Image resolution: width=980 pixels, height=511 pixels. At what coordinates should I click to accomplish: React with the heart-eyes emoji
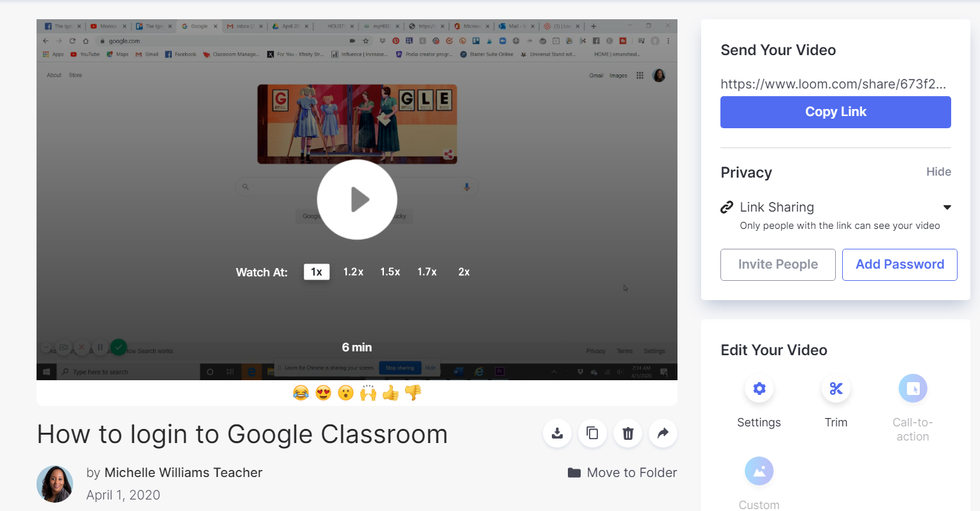[323, 392]
